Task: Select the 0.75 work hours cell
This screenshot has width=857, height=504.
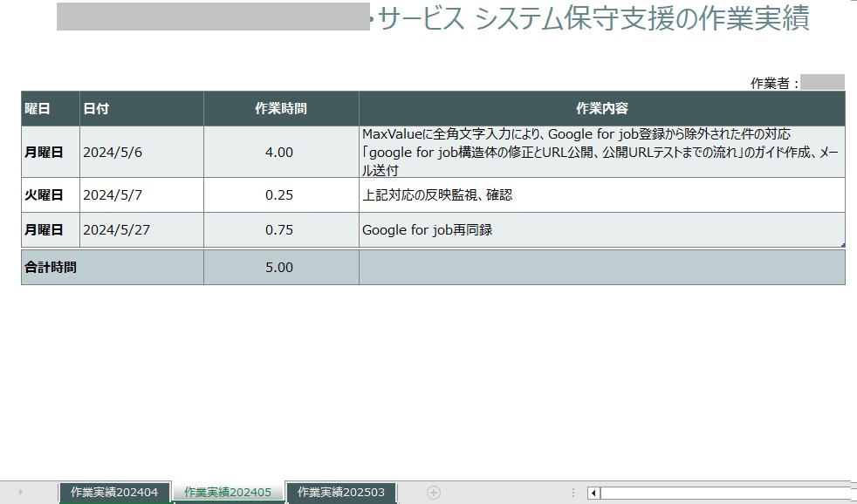Action: click(x=281, y=230)
